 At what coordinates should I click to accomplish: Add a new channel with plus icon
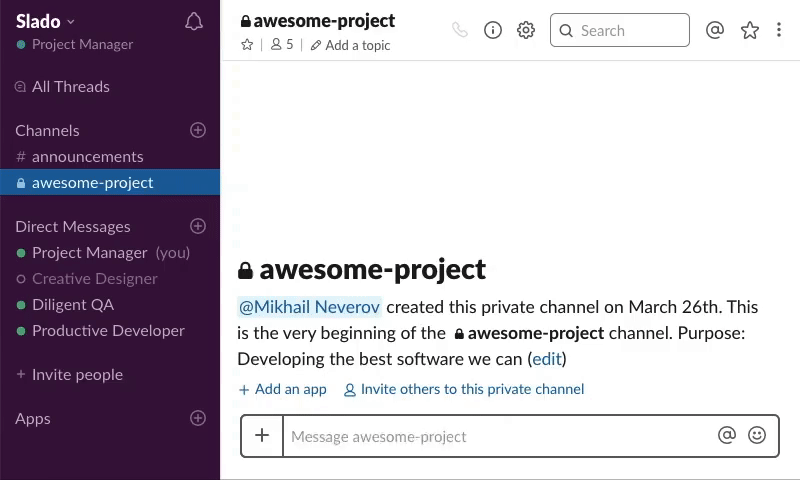click(x=198, y=130)
